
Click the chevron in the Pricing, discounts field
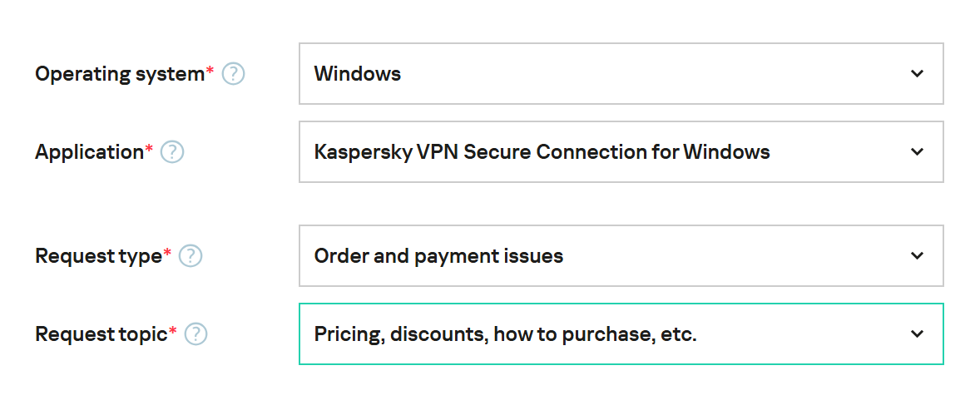point(917,333)
